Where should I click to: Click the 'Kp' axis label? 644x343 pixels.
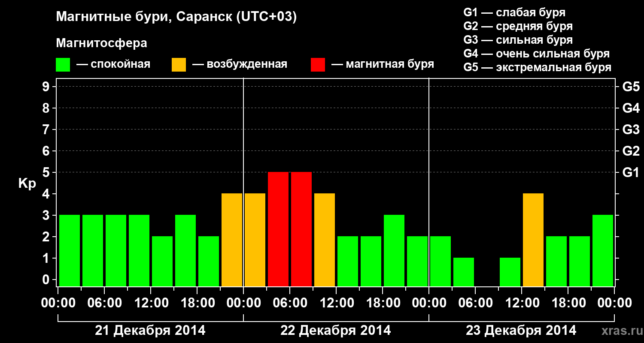[27, 184]
